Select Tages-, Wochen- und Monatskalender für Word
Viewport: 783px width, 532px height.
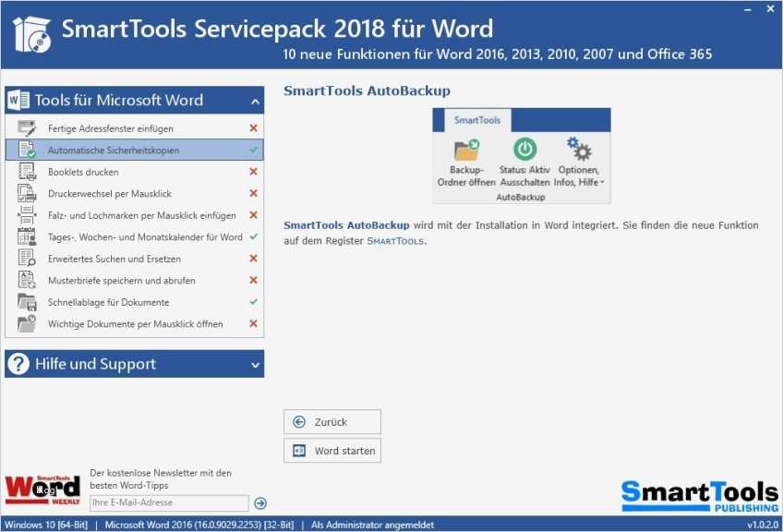[134, 236]
